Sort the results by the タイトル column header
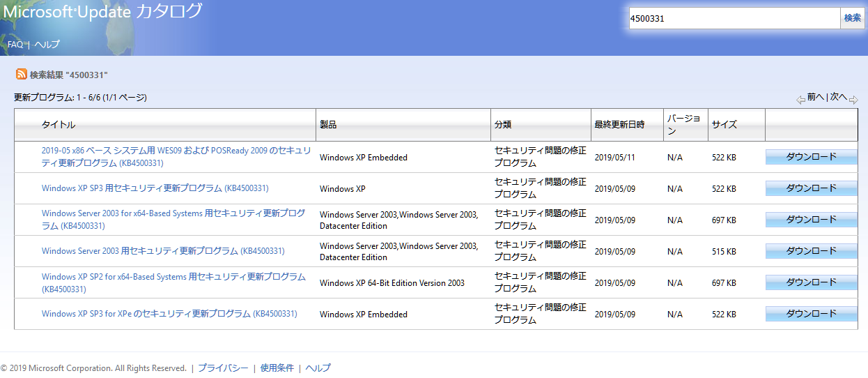 tap(59, 125)
